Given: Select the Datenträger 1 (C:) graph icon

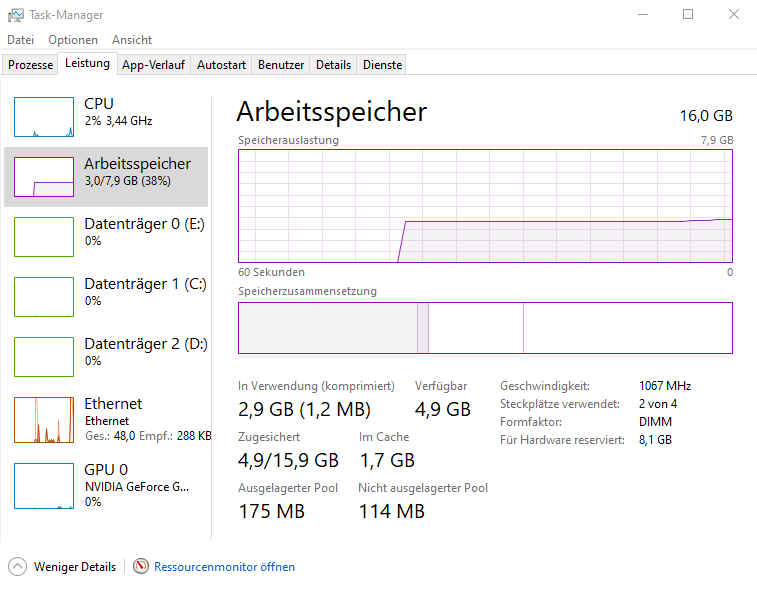Looking at the screenshot, I should pyautogui.click(x=44, y=297).
